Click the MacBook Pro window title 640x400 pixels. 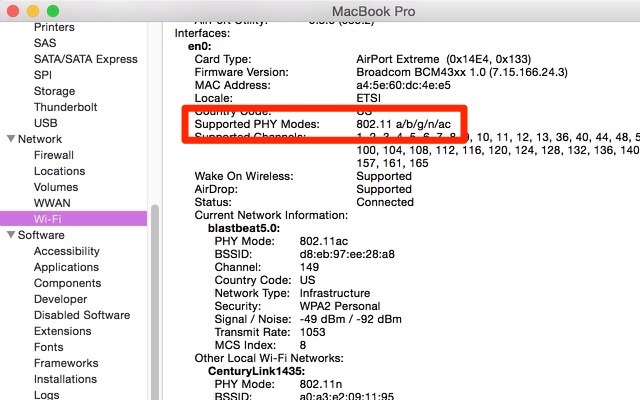373,11
